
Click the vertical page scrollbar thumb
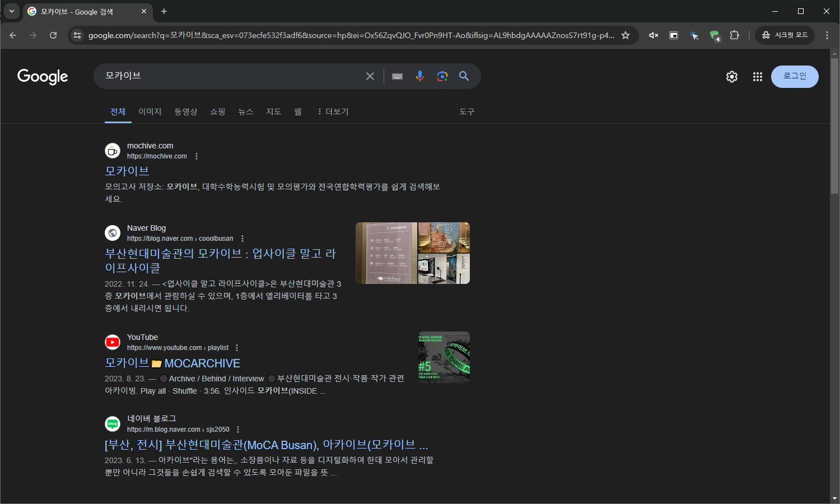(835, 126)
